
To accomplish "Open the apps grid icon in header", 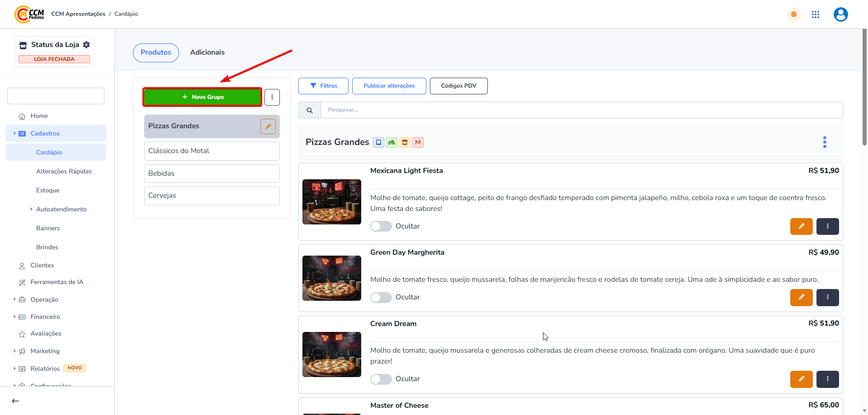I will [816, 14].
